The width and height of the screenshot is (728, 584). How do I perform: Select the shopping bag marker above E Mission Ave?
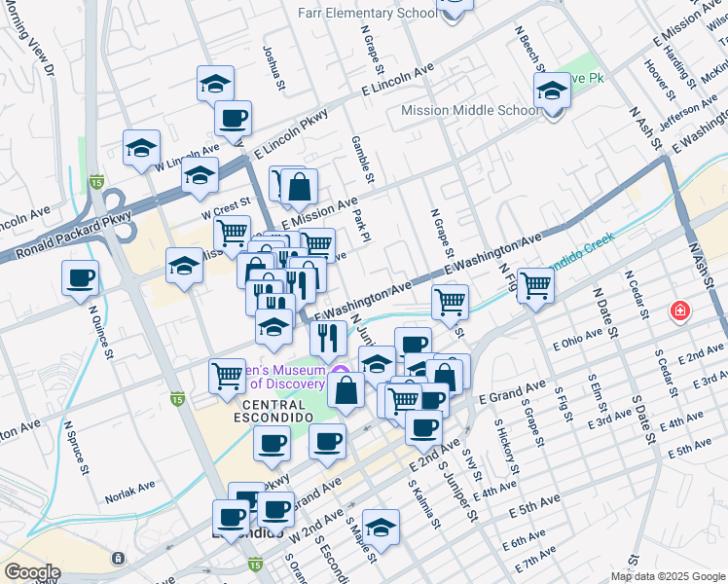coord(300,188)
